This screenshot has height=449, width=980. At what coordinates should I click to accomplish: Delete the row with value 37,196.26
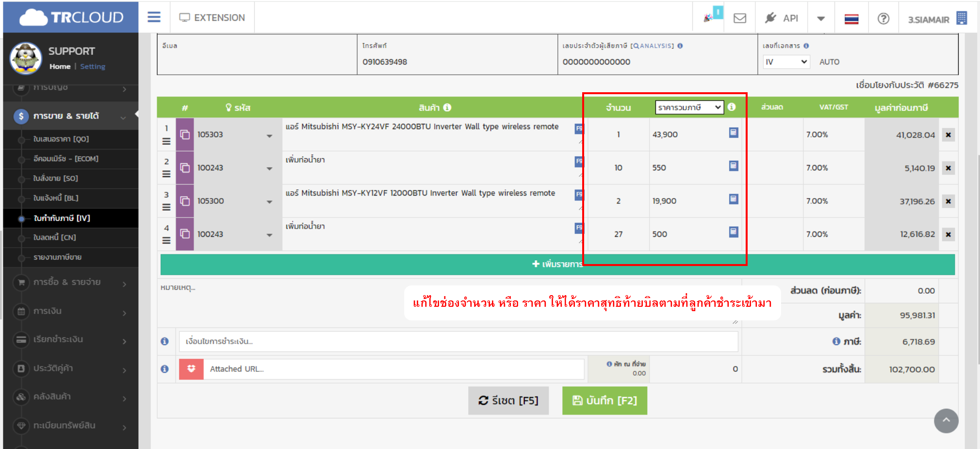[948, 201]
